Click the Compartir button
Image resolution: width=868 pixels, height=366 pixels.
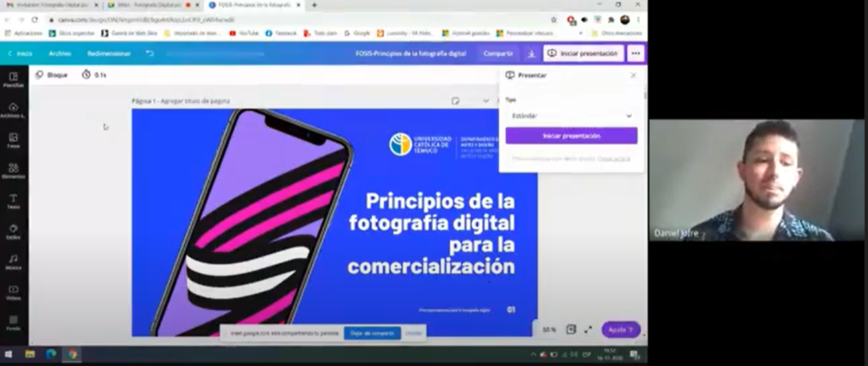pyautogui.click(x=498, y=54)
